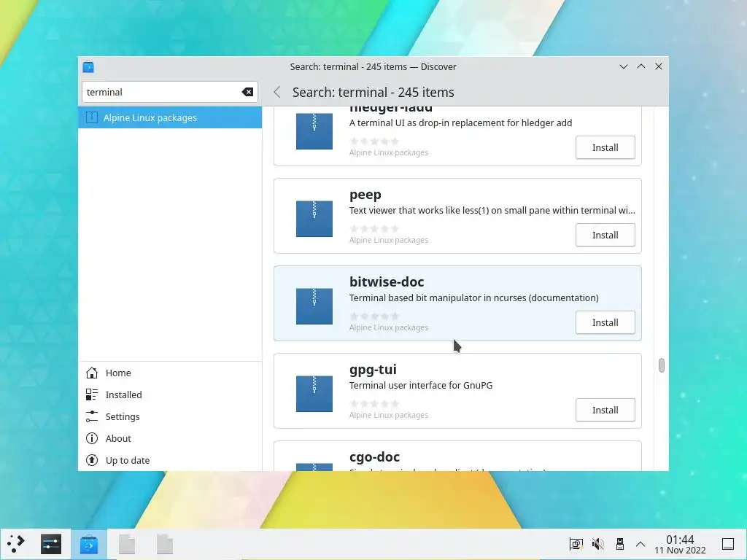This screenshot has height=560, width=747.
Task: Select Alpine Linux packages category
Action: tap(170, 117)
